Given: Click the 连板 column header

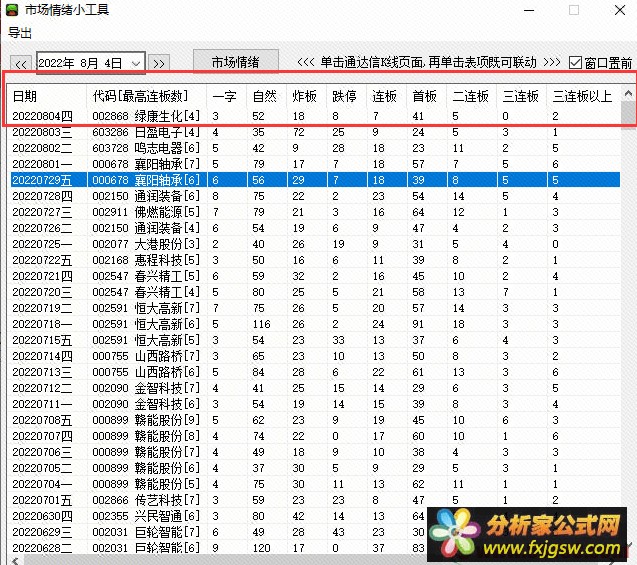Looking at the screenshot, I should click(386, 96).
